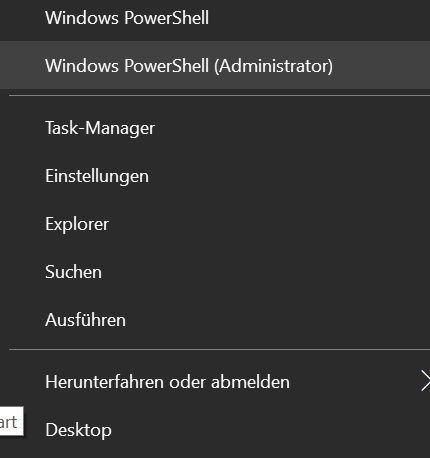Expand Herunterfahren oder abmelden submenu
The height and width of the screenshot is (458, 430).
pyautogui.click(x=215, y=382)
